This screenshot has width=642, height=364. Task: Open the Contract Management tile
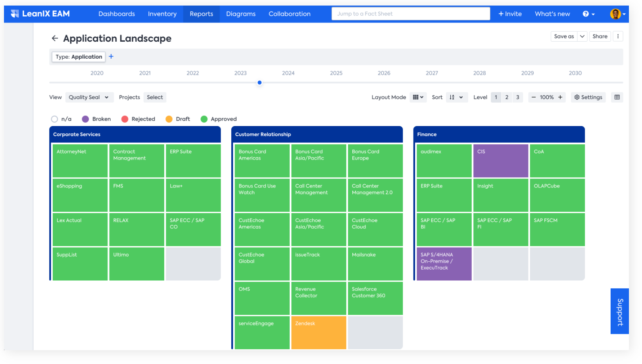[137, 161]
